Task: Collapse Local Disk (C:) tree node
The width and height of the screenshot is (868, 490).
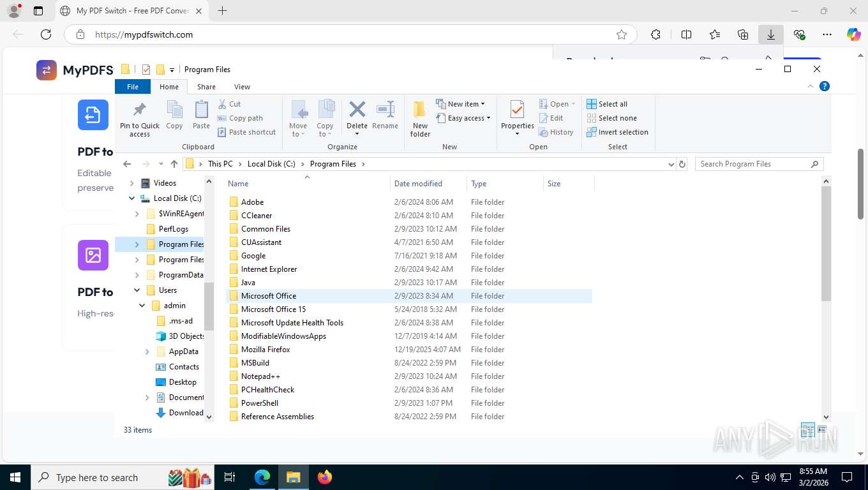Action: (132, 198)
